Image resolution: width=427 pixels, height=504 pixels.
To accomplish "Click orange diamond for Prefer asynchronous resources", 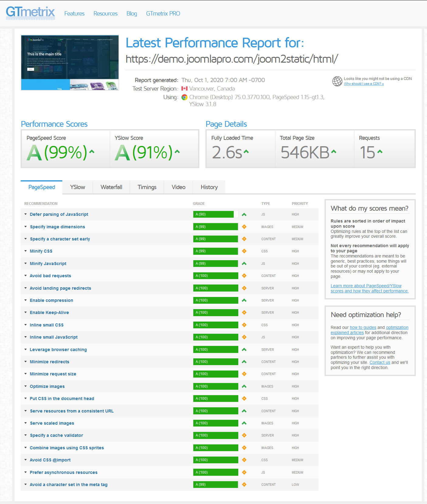I will tap(244, 472).
